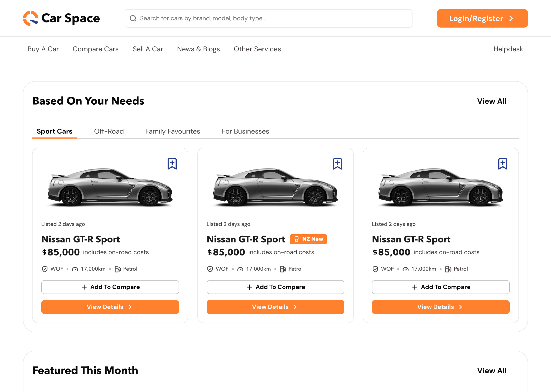Click the Car Space brand name text

pyautogui.click(x=71, y=18)
